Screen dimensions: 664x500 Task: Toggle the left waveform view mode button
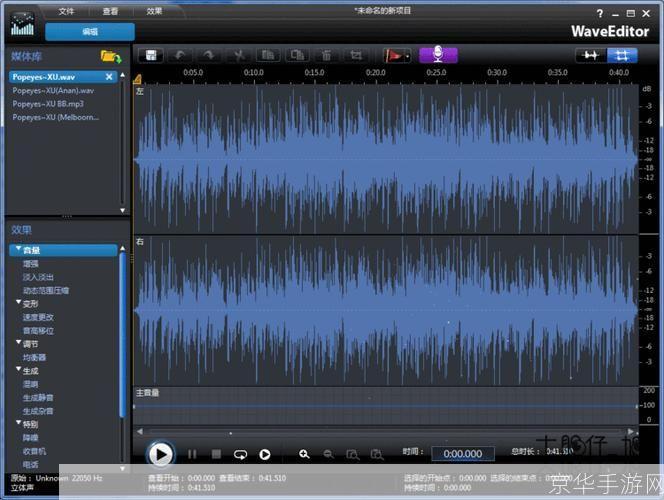tap(591, 55)
